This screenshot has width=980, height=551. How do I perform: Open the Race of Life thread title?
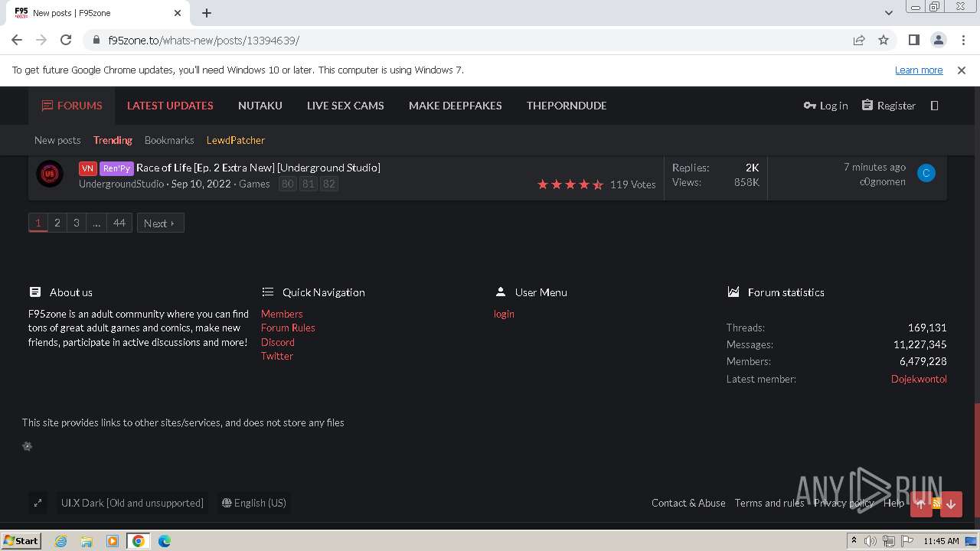[x=258, y=168]
